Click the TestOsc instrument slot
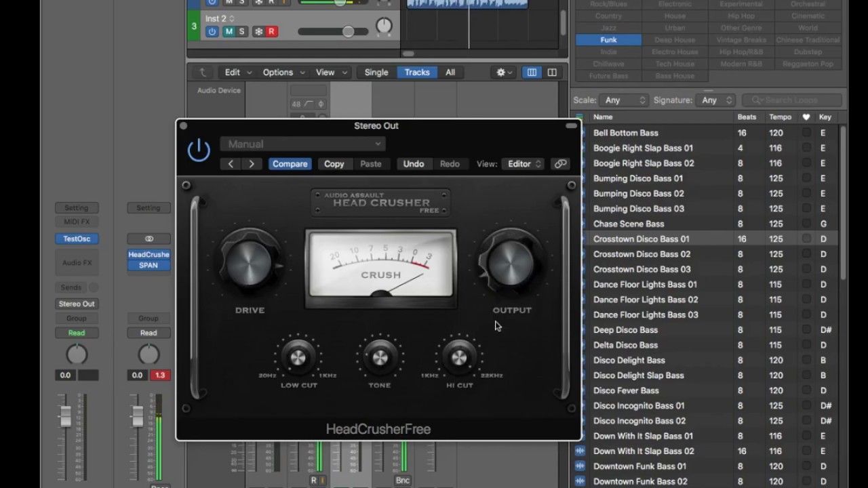Viewport: 868px width, 488px height. 77,239
